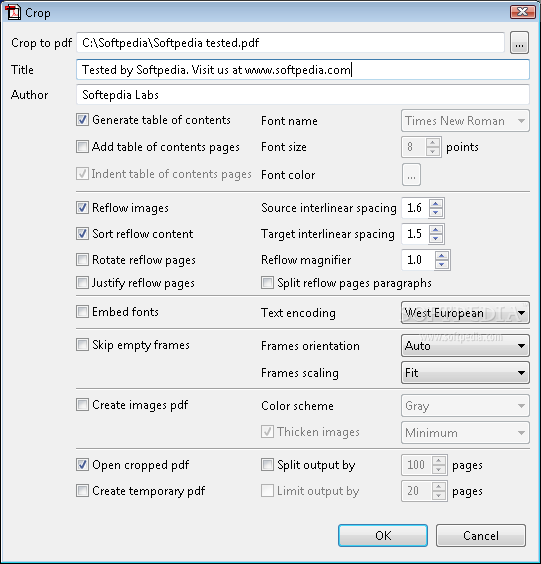541x564 pixels.
Task: Click the Target interlinear spacing value 1.5
Action: point(415,234)
